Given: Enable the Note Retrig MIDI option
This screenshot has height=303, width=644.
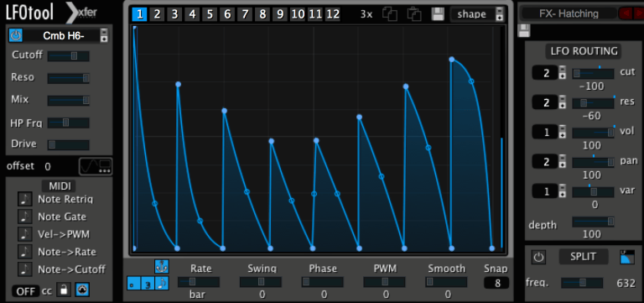Looking at the screenshot, I should click(x=24, y=200).
